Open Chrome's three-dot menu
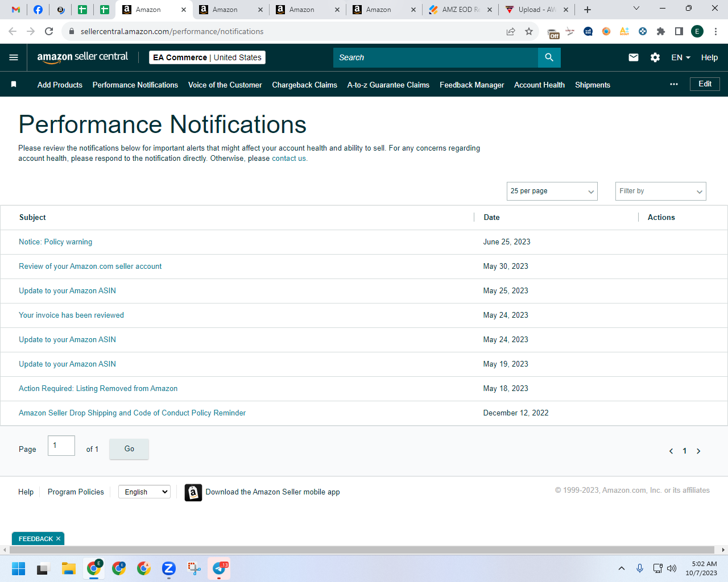Viewport: 728px width, 582px height. point(716,31)
